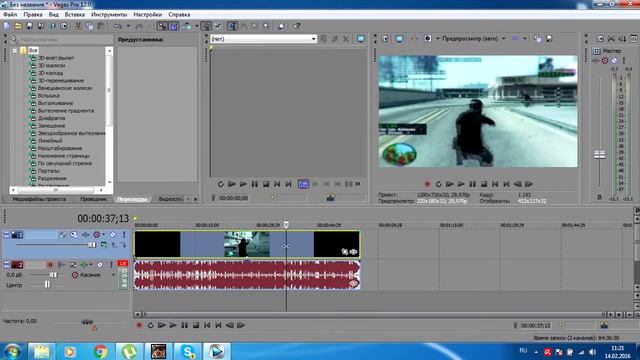Mute video track 1
The image size is (640, 360).
pyautogui.click(x=112, y=235)
